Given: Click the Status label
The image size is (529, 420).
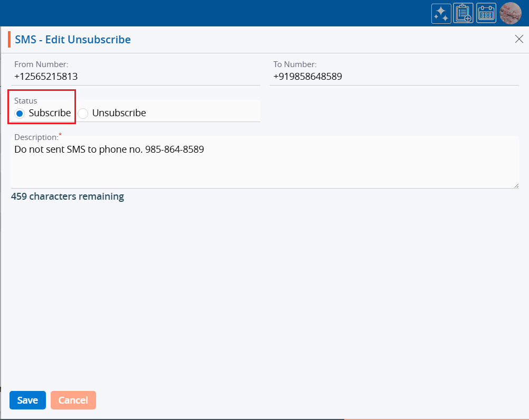Looking at the screenshot, I should point(26,100).
